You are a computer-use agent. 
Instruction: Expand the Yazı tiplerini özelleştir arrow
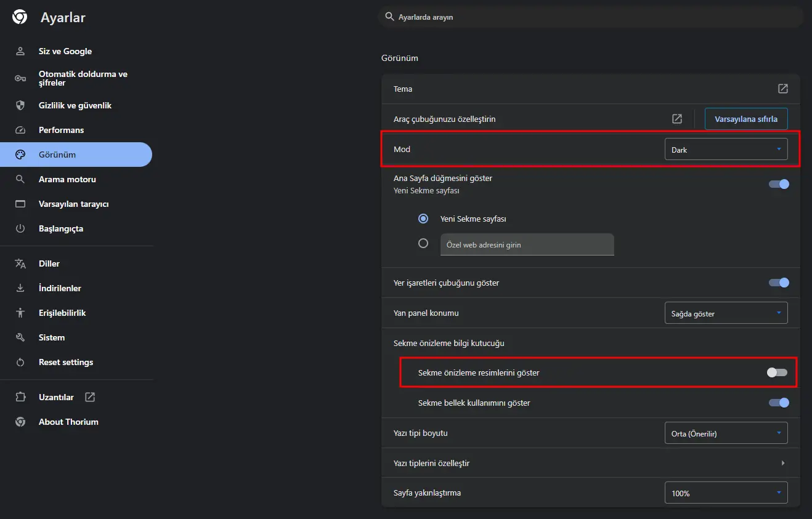click(783, 463)
